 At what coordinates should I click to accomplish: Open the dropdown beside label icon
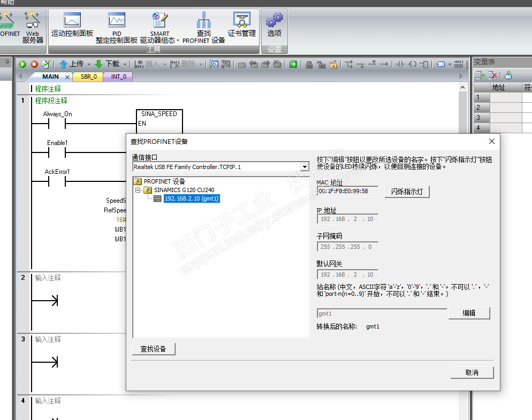(450, 64)
